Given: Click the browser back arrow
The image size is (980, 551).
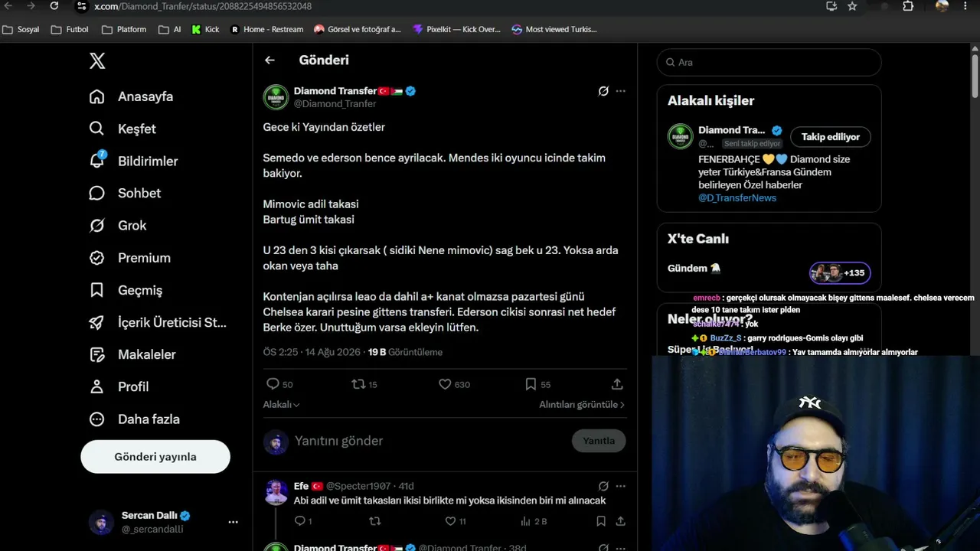Looking at the screenshot, I should 10,6.
